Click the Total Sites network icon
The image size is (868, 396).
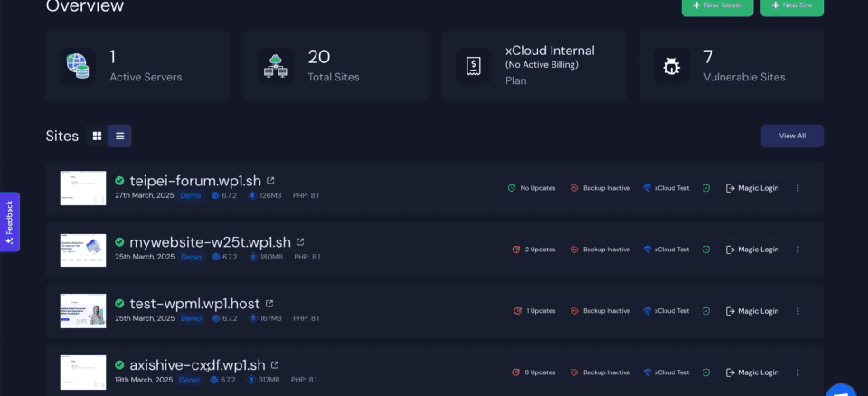(x=276, y=66)
